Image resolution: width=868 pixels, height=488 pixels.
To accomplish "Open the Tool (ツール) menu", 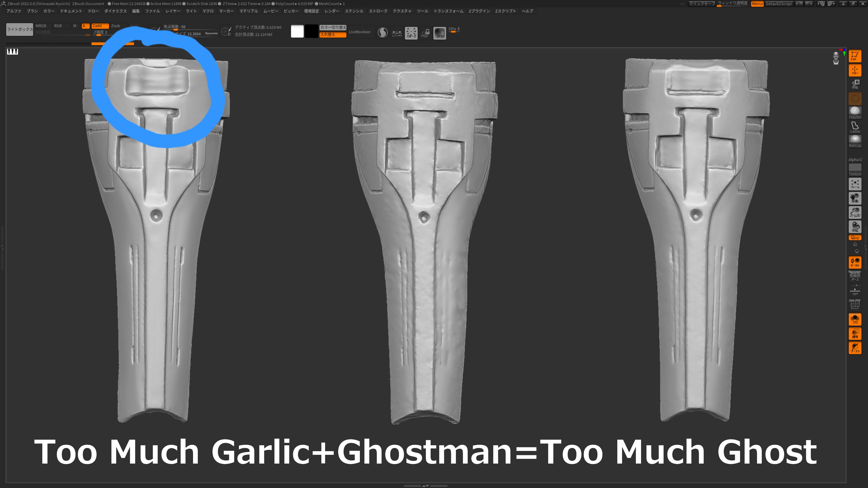I will (422, 11).
